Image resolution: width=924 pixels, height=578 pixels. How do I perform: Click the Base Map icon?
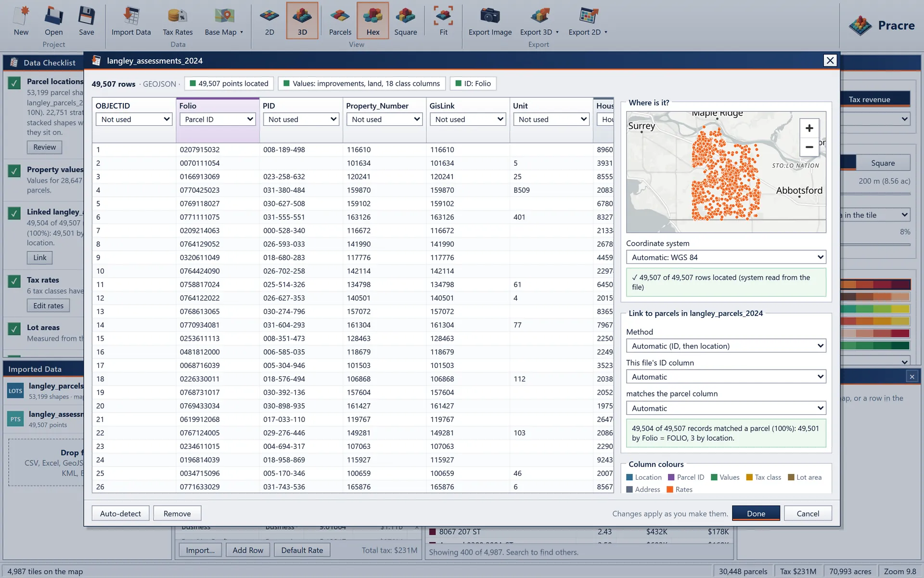point(224,16)
